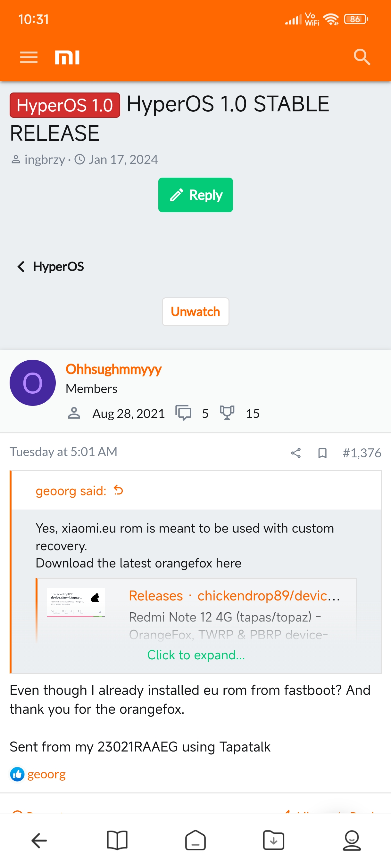Open the profile icon in bottom bar
391x868 pixels.
click(x=352, y=841)
